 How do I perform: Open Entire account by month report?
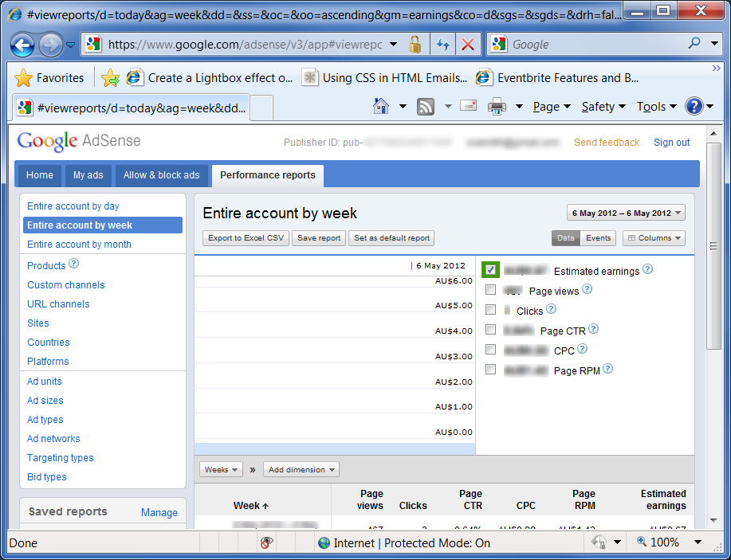click(79, 244)
